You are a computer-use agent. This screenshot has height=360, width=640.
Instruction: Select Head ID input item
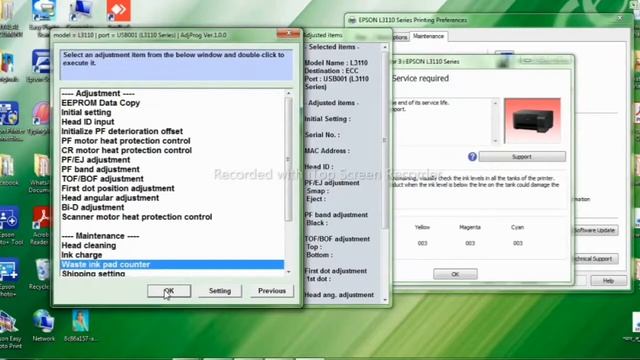pyautogui.click(x=88, y=122)
